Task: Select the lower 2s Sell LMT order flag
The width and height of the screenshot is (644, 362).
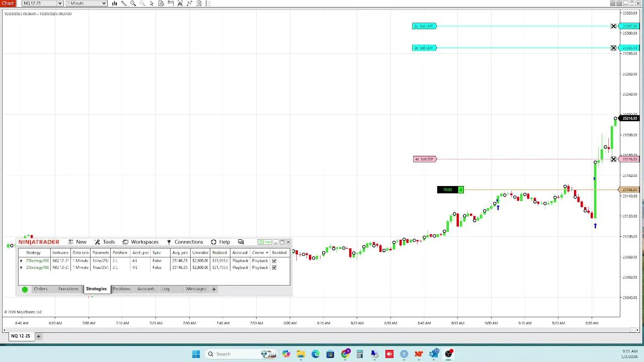Action: coord(424,48)
